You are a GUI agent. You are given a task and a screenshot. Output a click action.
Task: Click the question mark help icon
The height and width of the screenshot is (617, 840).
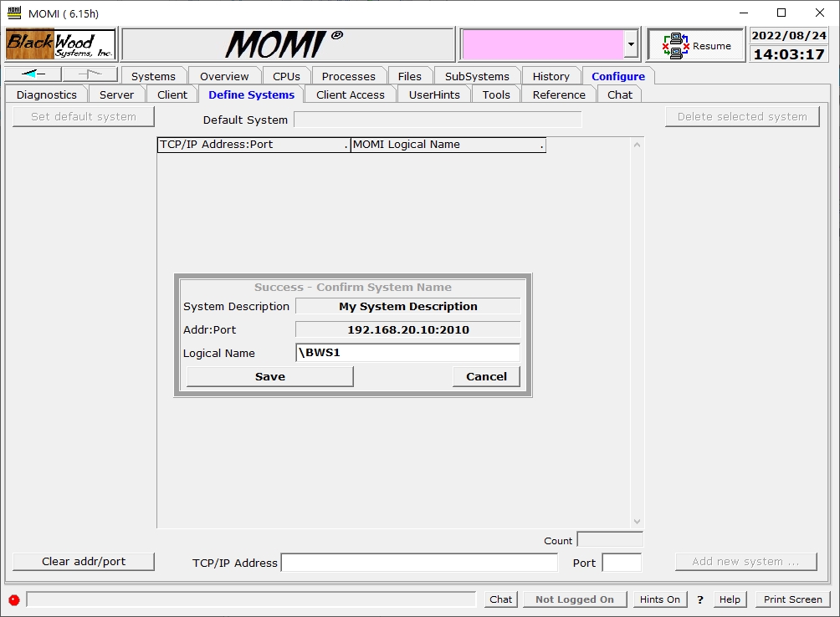pyautogui.click(x=699, y=599)
